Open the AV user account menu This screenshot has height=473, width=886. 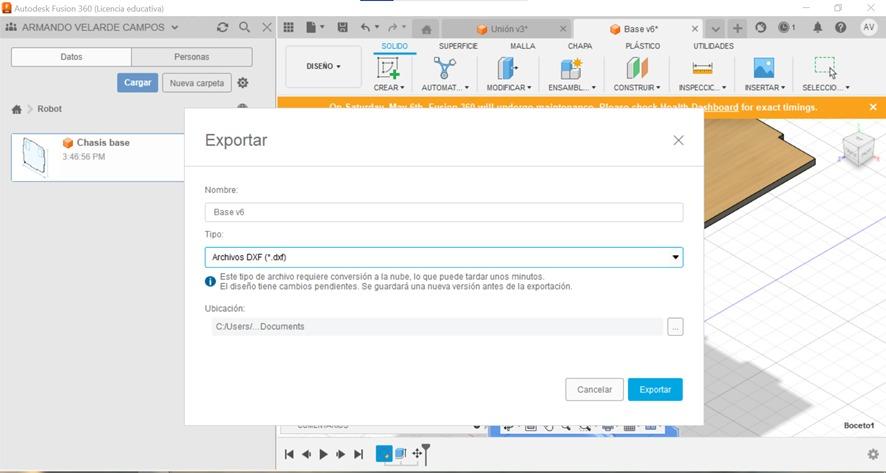click(x=869, y=27)
